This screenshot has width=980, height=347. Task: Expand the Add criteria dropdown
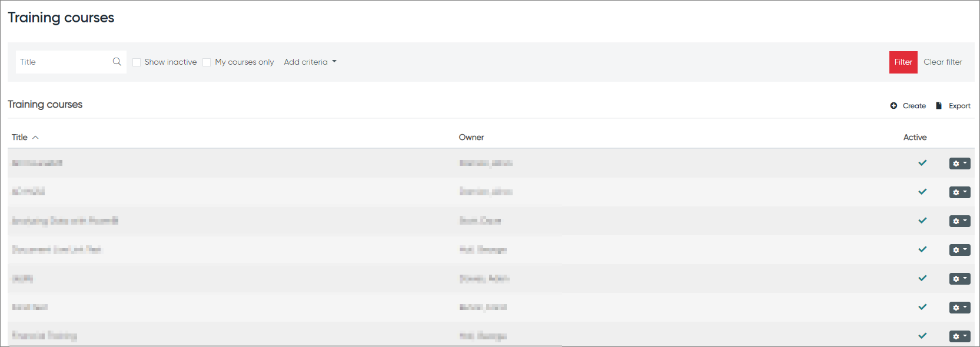click(x=310, y=62)
